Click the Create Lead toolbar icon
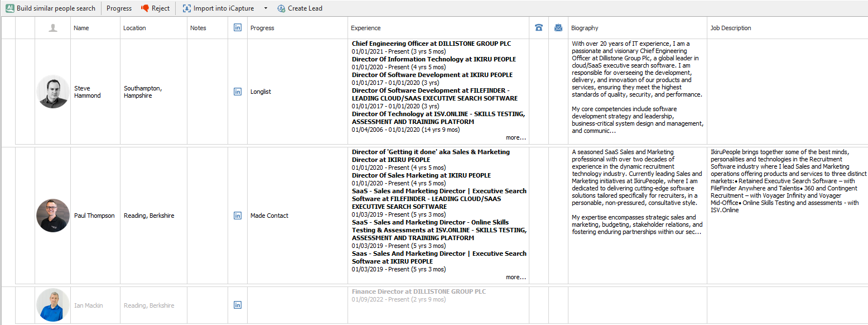The image size is (868, 325). (281, 8)
